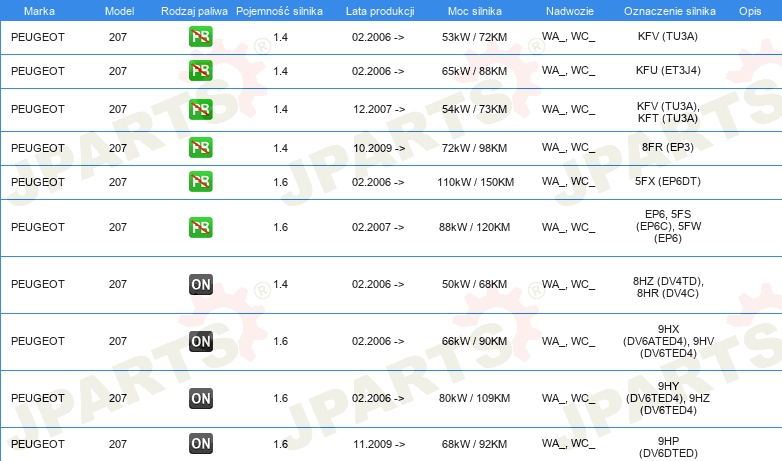Click PEUGEOT in the 8FR (EP3) row
The width and height of the screenshot is (782, 461).
pyautogui.click(x=38, y=148)
